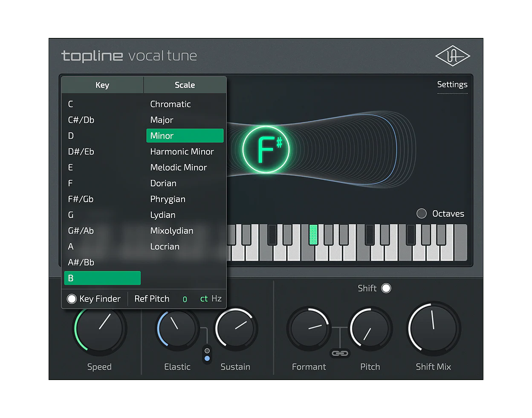Select ct units for Ref Pitch

click(204, 299)
